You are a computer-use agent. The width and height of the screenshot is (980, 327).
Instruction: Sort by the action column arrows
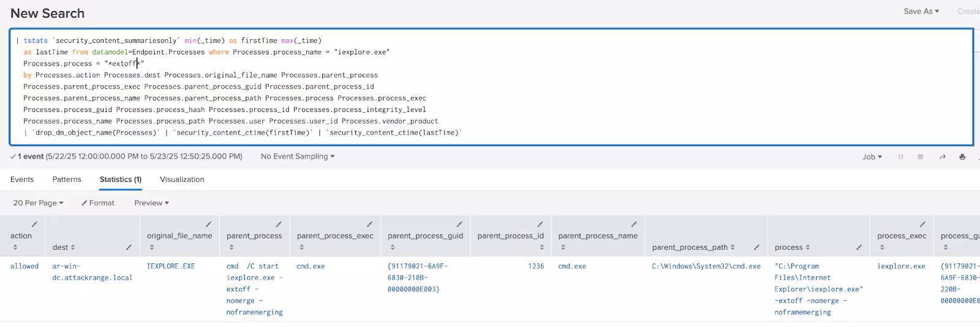pyautogui.click(x=15, y=247)
